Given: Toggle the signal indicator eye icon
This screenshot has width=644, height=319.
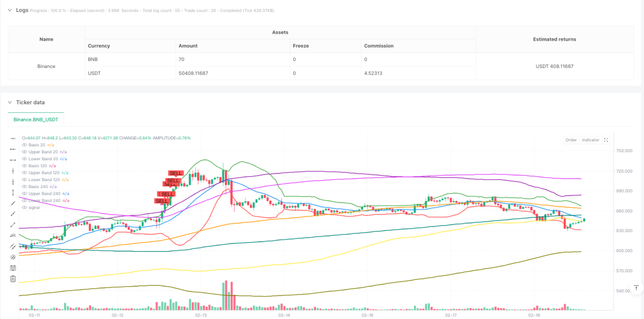Looking at the screenshot, I should point(25,207).
